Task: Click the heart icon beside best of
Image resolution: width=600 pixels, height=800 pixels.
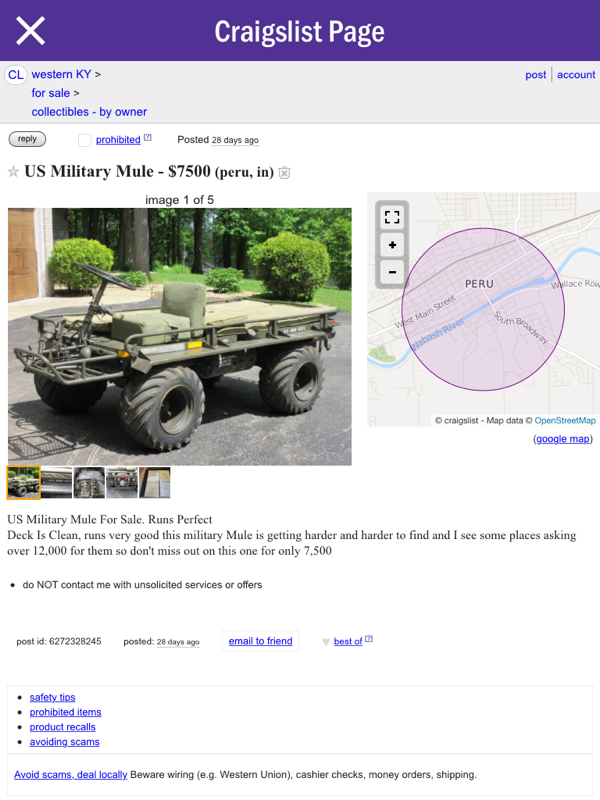Action: (x=326, y=642)
